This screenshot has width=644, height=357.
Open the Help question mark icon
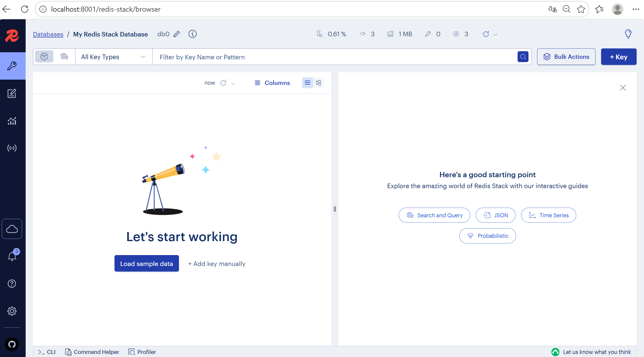(x=12, y=283)
